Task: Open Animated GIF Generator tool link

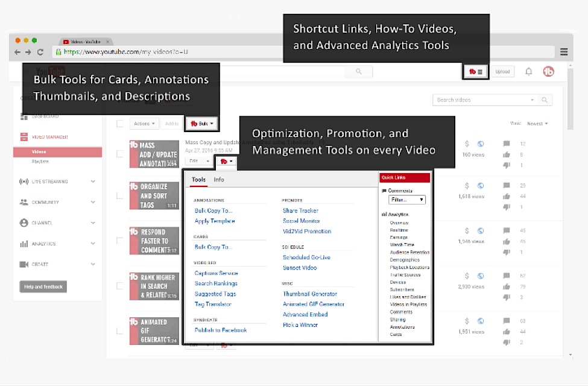Action: 314,304
